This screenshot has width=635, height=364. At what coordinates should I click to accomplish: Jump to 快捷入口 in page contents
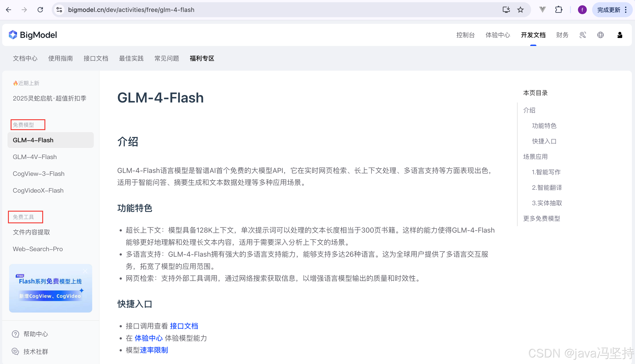click(x=544, y=141)
